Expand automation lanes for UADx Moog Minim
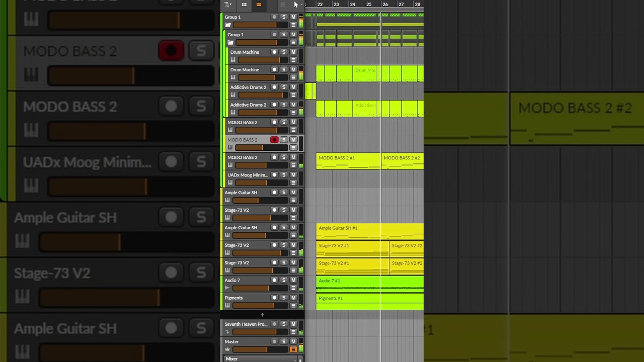Image resolution: width=644 pixels, height=362 pixels. [293, 183]
